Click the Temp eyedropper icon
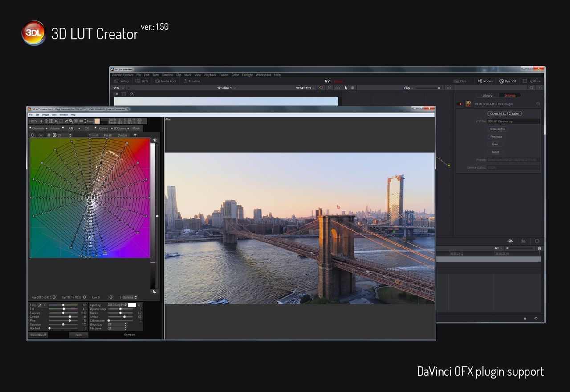 click(40, 305)
